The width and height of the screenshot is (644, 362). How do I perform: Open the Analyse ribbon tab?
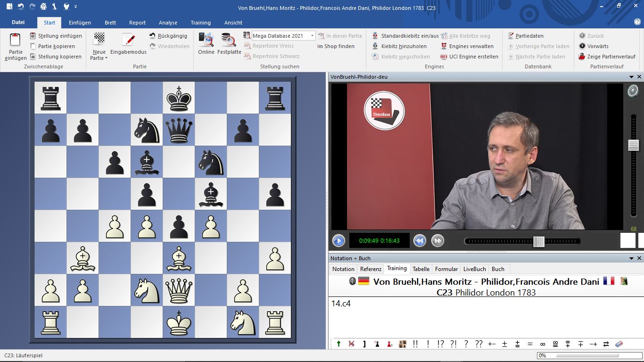[x=168, y=23]
